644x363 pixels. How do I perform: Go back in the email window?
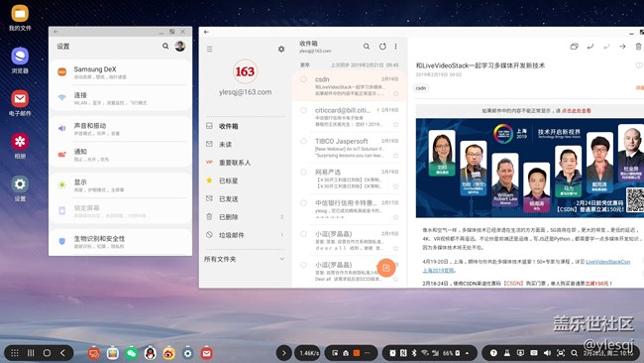pos(206,32)
